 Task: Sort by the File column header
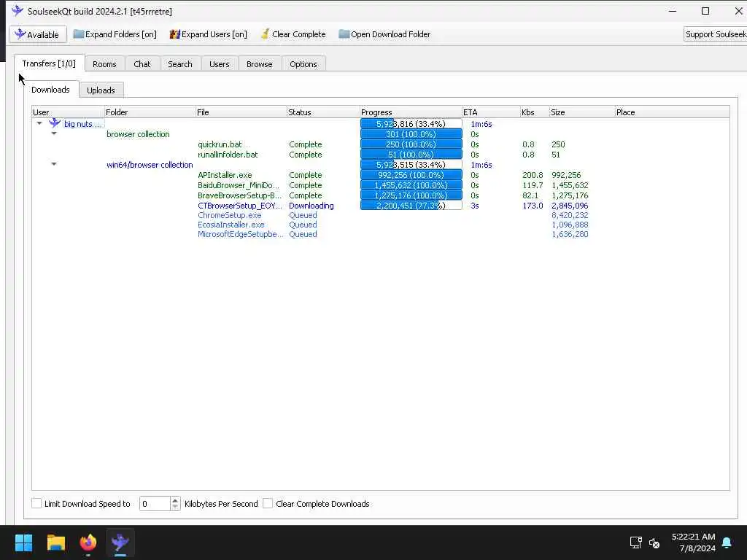(x=241, y=112)
